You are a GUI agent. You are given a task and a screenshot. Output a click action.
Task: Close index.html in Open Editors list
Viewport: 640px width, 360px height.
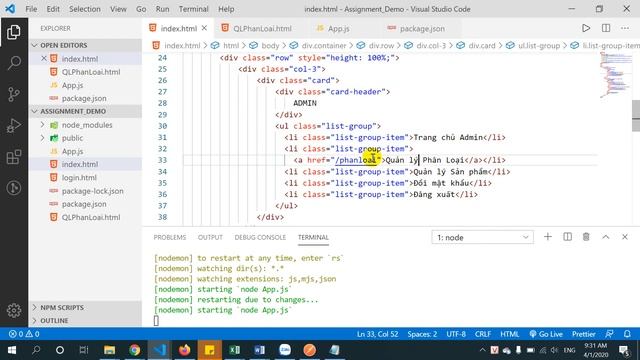44,58
